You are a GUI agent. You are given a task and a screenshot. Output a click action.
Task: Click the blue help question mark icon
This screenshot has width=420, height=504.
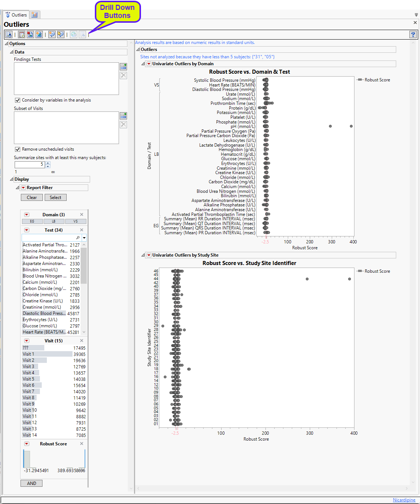[413, 34]
